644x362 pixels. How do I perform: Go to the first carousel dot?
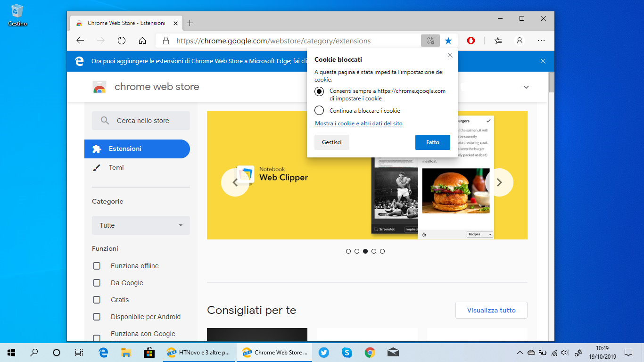point(348,251)
